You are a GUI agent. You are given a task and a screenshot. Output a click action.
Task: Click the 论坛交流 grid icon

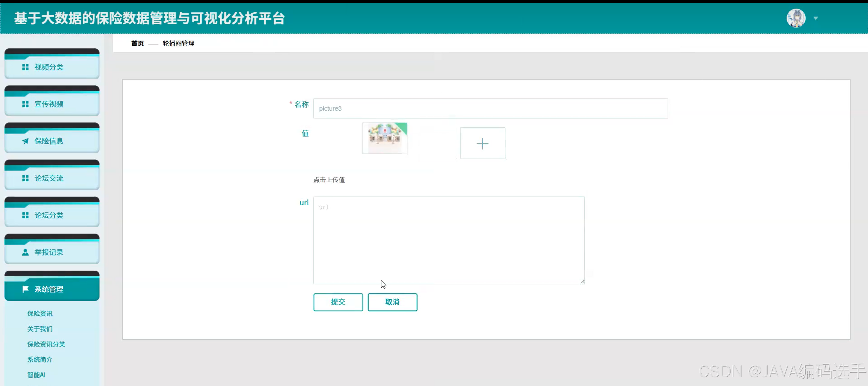(x=25, y=178)
